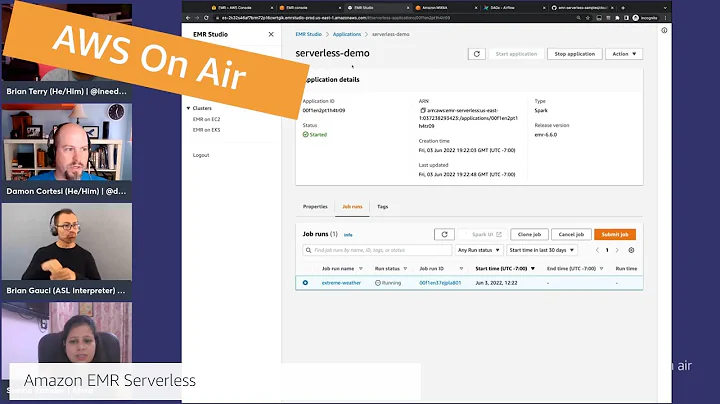Click the Cancel job button
The height and width of the screenshot is (404, 720).
point(571,235)
